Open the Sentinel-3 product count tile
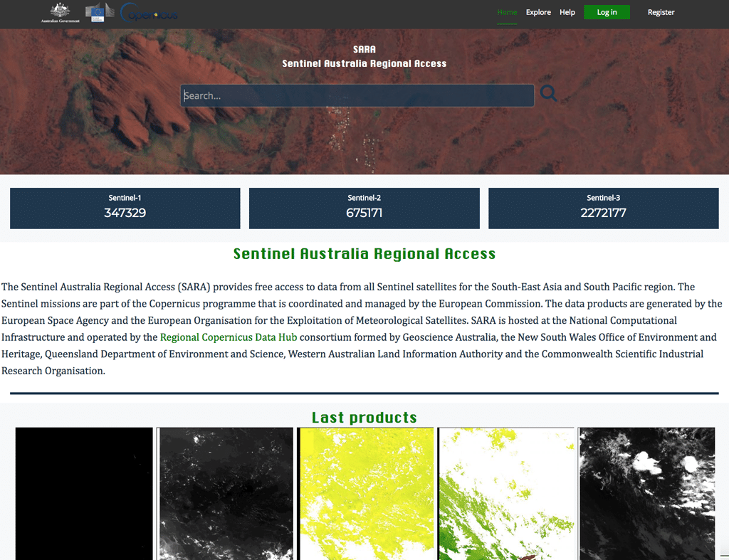 point(603,208)
